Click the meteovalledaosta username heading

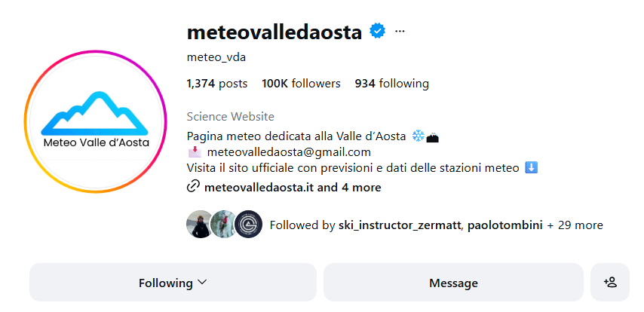(x=274, y=32)
